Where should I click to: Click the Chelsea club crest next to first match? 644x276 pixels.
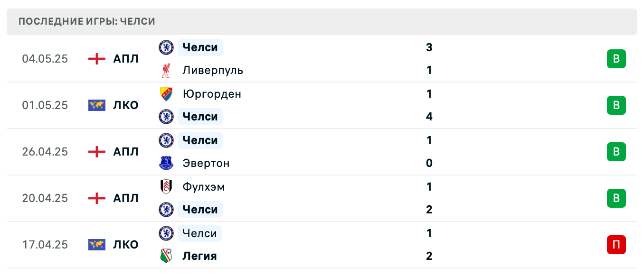click(x=166, y=47)
